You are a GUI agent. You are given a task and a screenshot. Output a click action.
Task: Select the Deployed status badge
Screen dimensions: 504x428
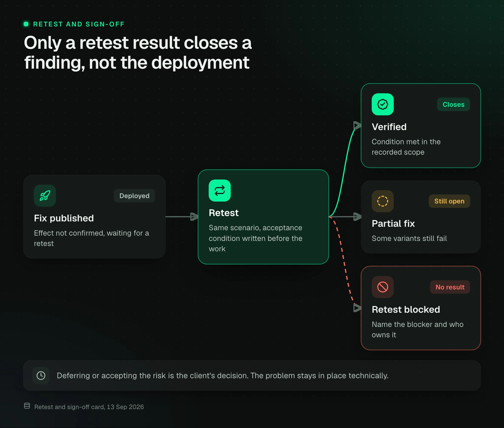click(135, 196)
